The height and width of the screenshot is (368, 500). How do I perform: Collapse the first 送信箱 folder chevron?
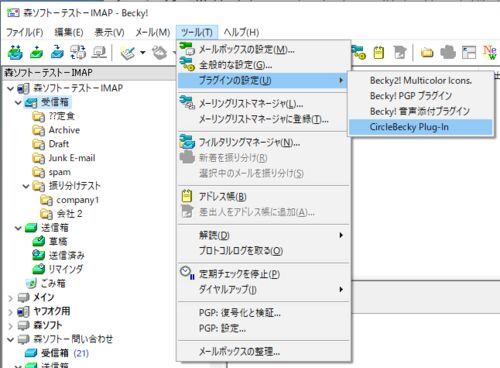click(x=18, y=228)
